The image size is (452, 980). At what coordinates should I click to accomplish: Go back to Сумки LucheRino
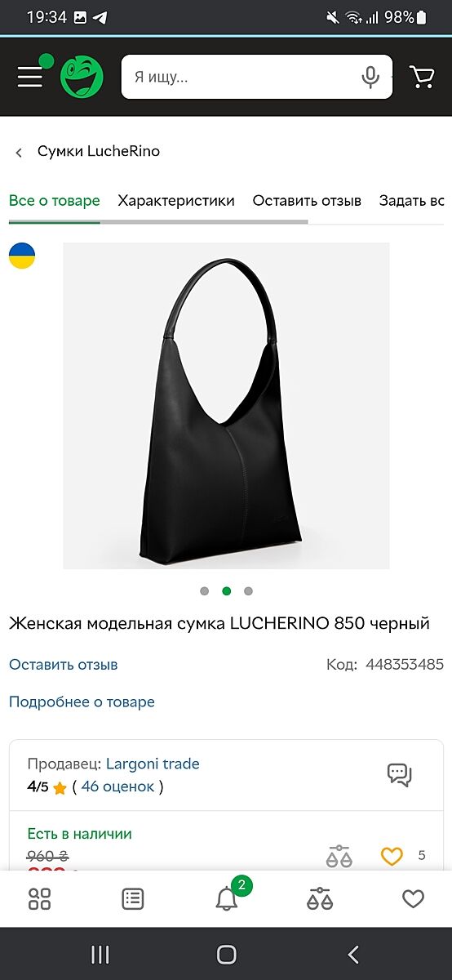point(86,151)
